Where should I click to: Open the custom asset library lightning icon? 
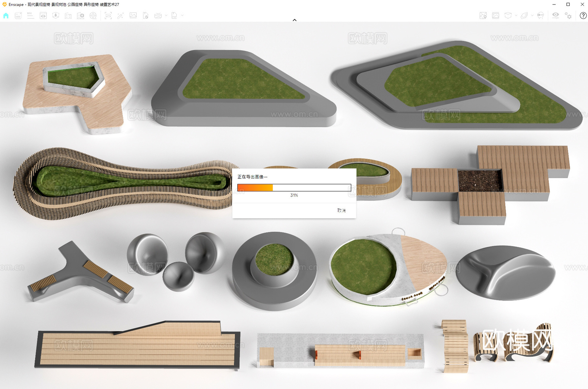(80, 15)
